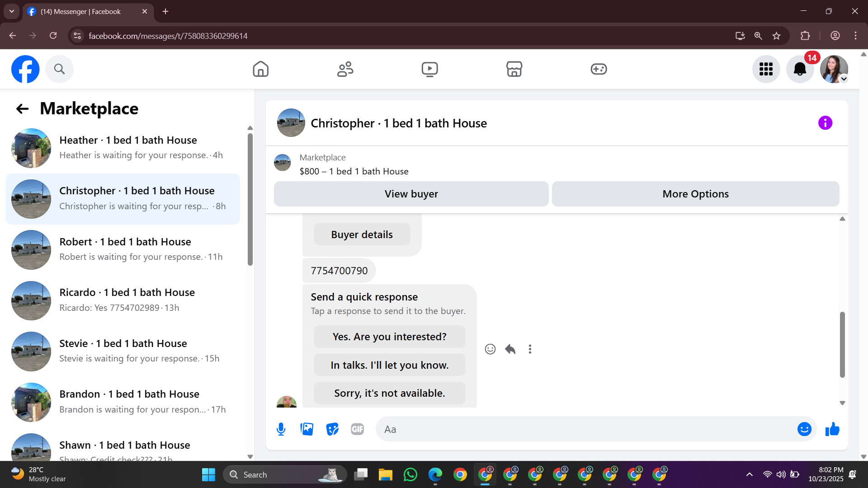The height and width of the screenshot is (488, 868).
Task: Send a thumbs up like
Action: (832, 429)
